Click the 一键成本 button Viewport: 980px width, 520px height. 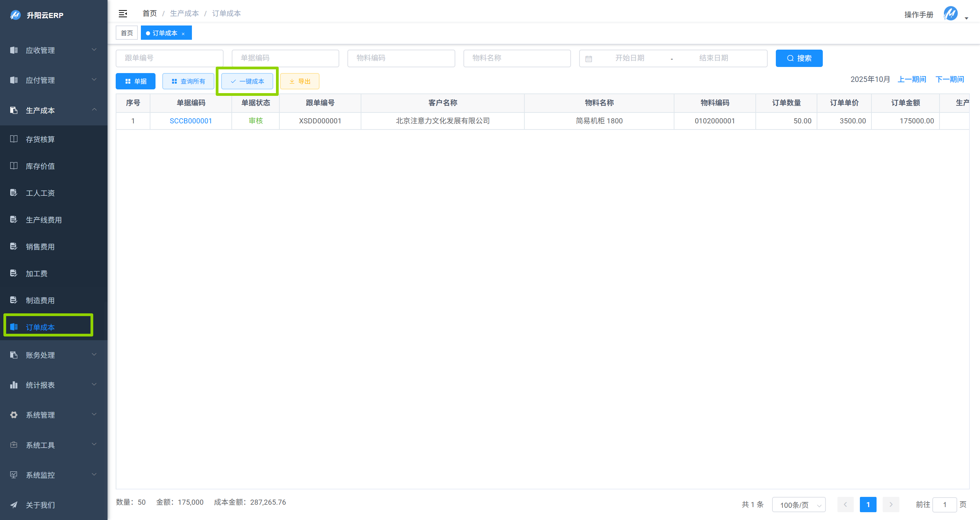click(247, 81)
